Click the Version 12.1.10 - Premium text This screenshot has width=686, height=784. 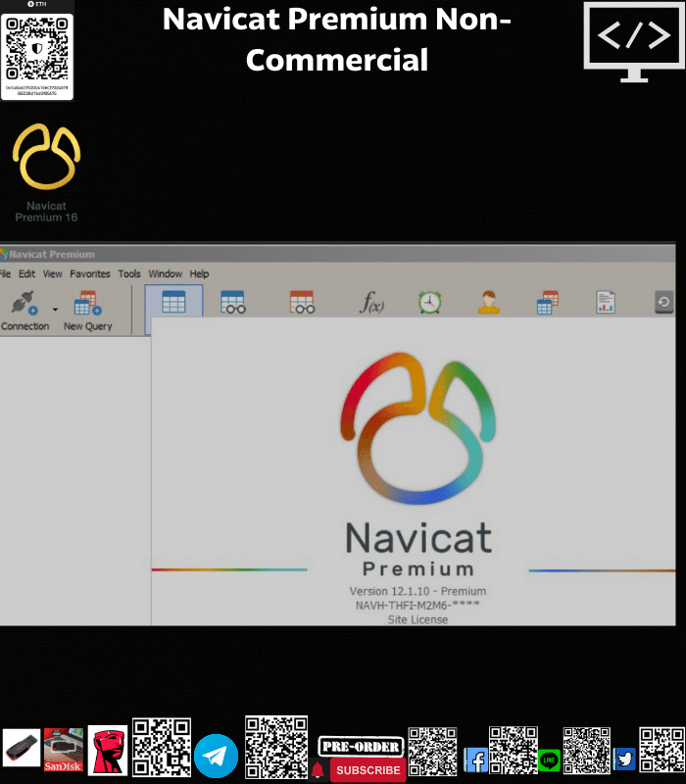pos(417,592)
